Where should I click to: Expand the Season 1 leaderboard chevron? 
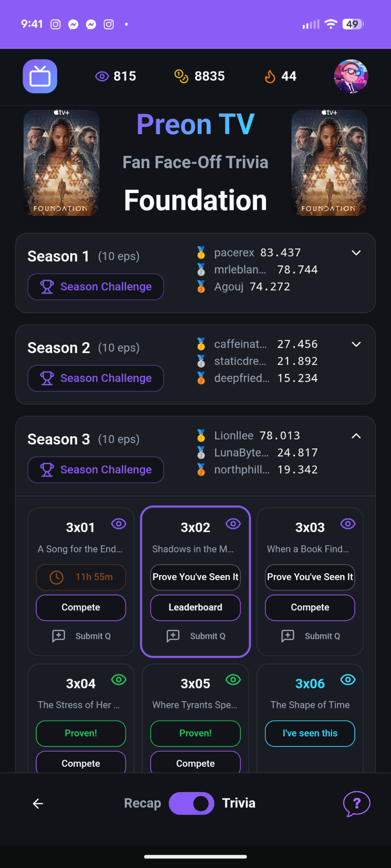tap(356, 253)
